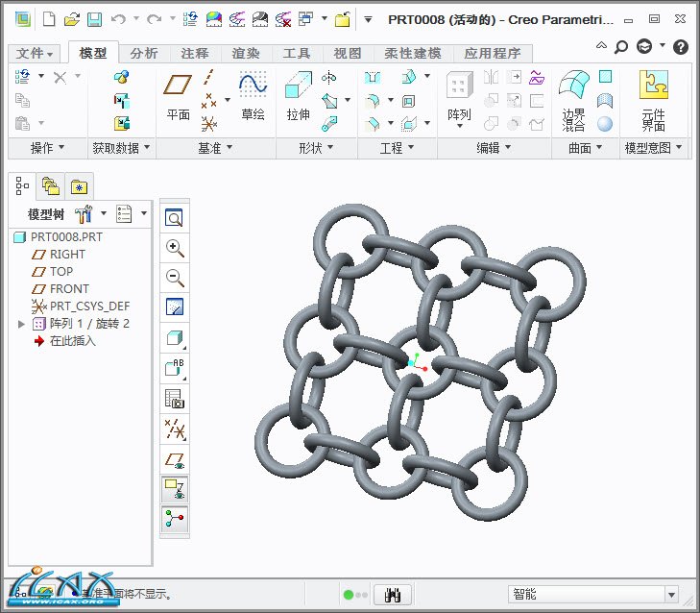This screenshot has width=700, height=613.
Task: Save the model with the floppy disk icon
Action: [94, 19]
